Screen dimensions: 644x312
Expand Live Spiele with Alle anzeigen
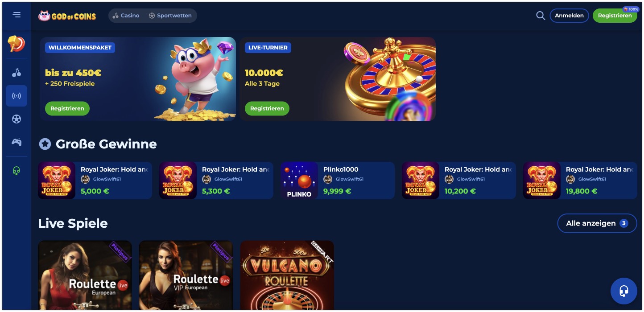click(597, 223)
